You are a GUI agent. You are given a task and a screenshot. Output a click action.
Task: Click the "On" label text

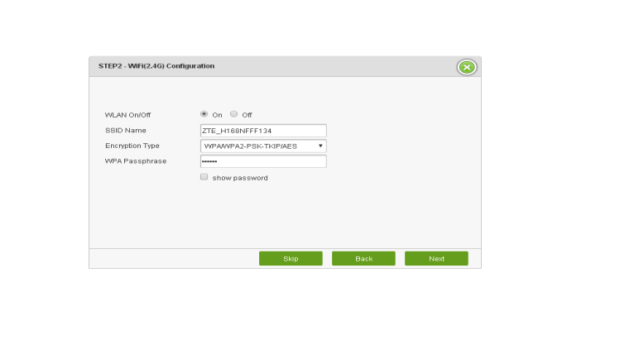[217, 115]
